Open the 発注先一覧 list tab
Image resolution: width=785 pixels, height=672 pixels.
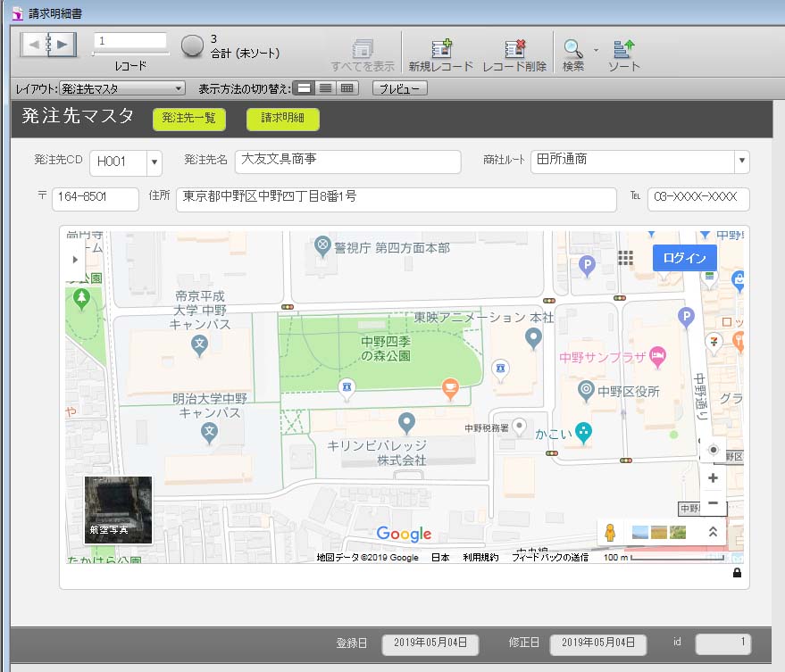[x=188, y=119]
